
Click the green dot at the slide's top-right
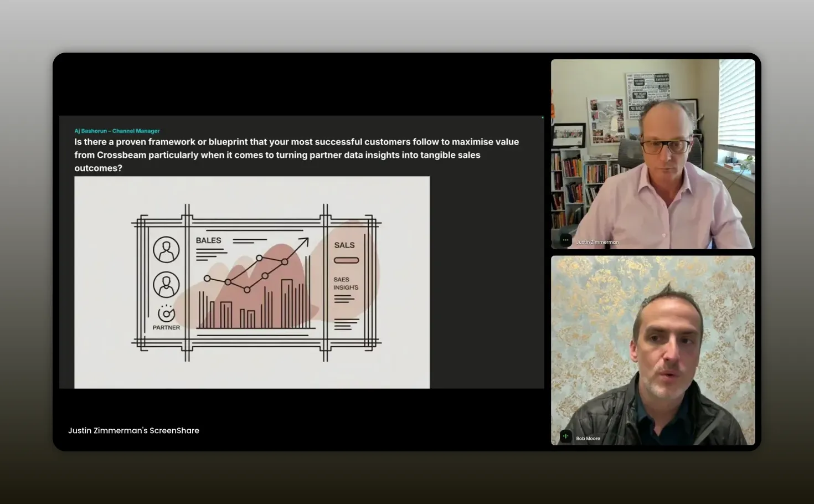click(x=542, y=118)
